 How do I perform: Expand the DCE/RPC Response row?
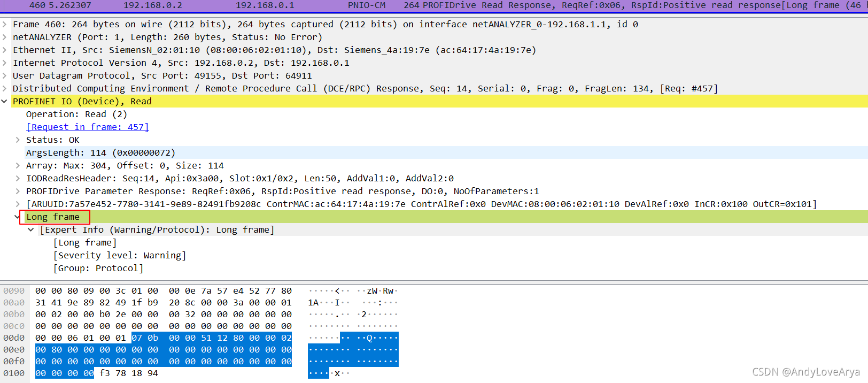click(x=4, y=89)
